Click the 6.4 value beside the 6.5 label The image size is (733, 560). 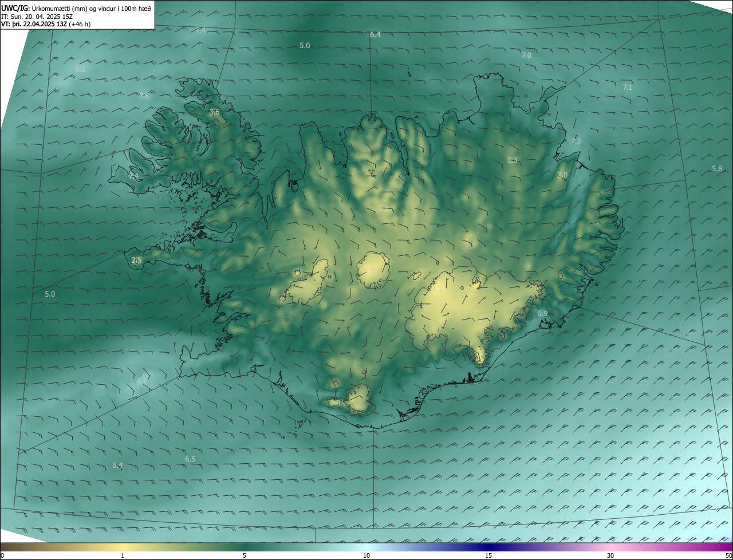pyautogui.click(x=117, y=466)
